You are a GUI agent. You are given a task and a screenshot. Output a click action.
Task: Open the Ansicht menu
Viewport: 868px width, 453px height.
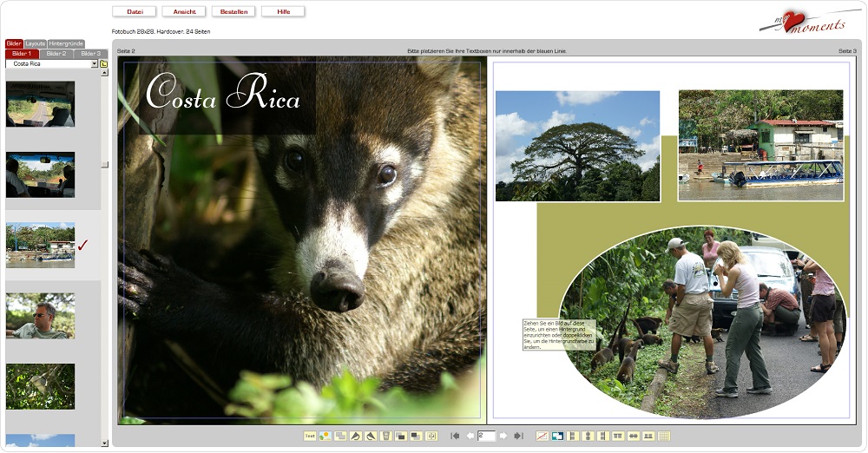tap(184, 11)
